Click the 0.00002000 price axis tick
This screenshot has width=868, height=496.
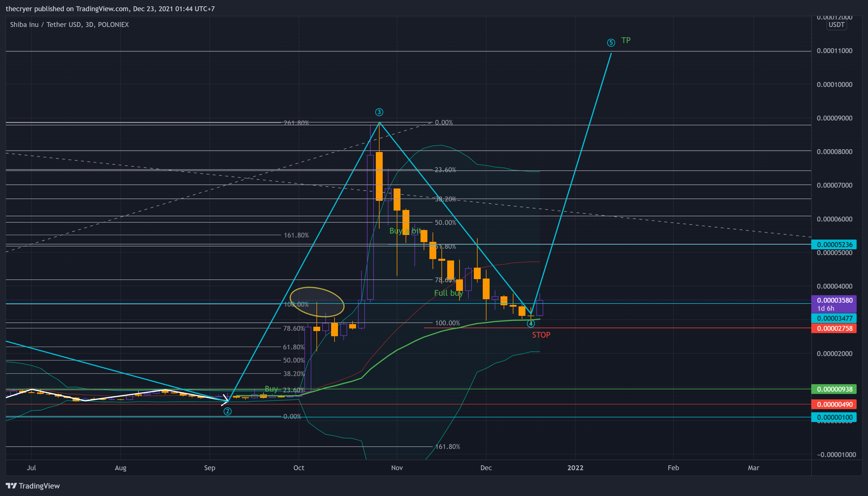pos(834,354)
